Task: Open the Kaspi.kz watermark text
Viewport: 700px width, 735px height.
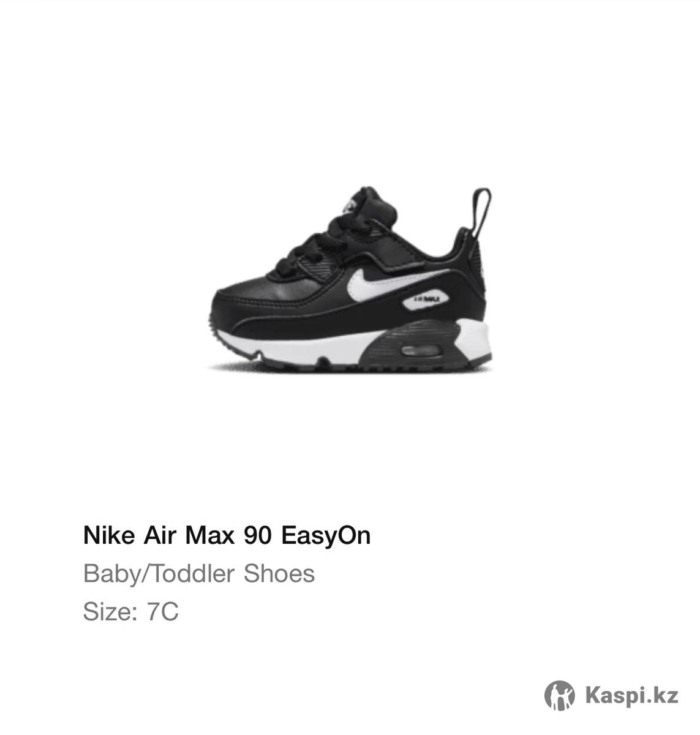Action: [x=631, y=696]
